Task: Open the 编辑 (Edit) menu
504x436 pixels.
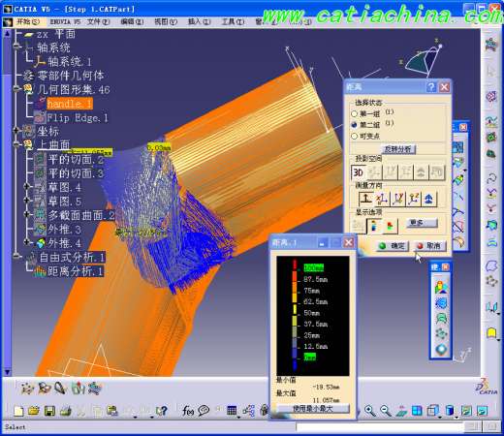Action: tap(132, 21)
